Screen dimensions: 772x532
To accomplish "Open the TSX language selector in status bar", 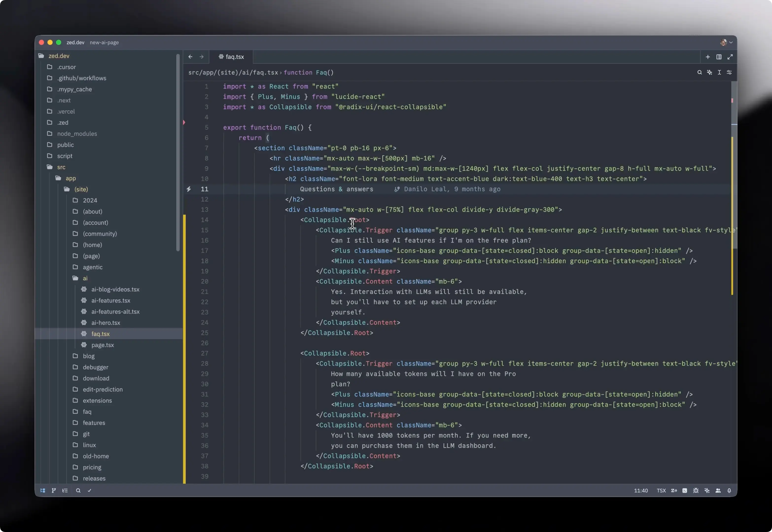I will [661, 490].
